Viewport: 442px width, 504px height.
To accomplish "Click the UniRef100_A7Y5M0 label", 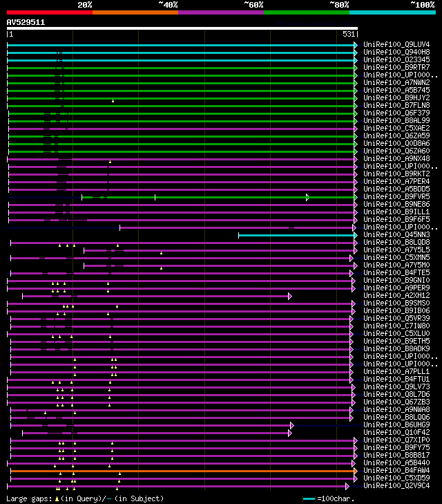I will coord(396,265).
